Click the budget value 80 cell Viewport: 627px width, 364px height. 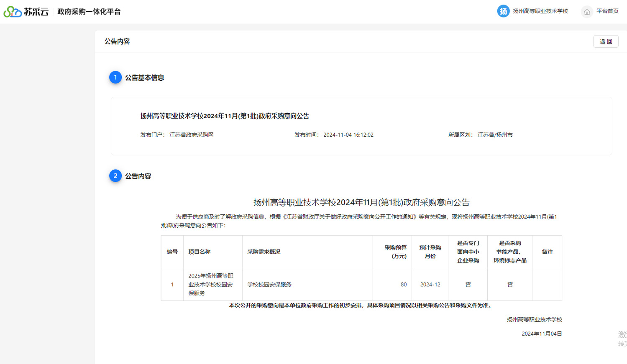(x=403, y=285)
